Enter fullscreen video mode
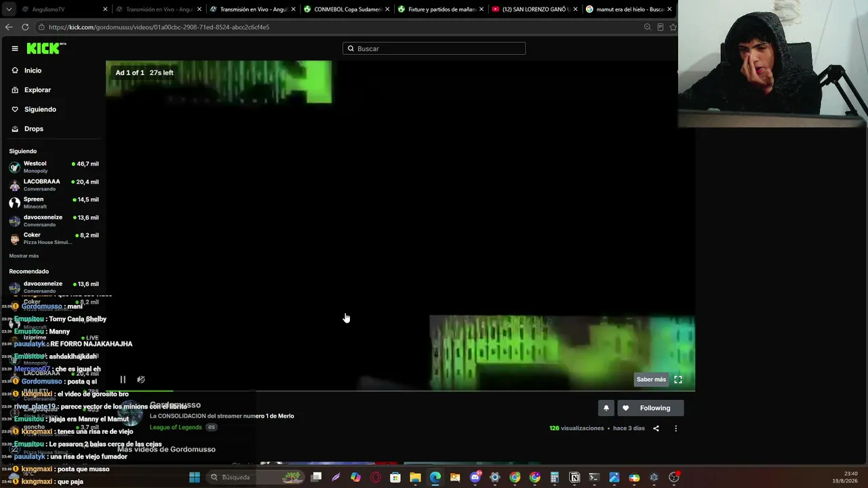868x488 pixels. [x=678, y=380]
